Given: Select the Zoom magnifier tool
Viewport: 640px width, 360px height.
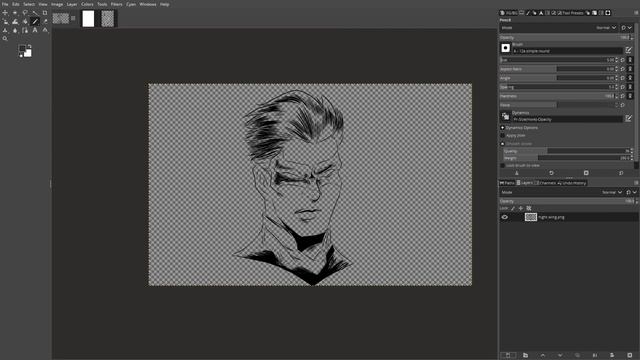Looking at the screenshot, I should pyautogui.click(x=5, y=38).
